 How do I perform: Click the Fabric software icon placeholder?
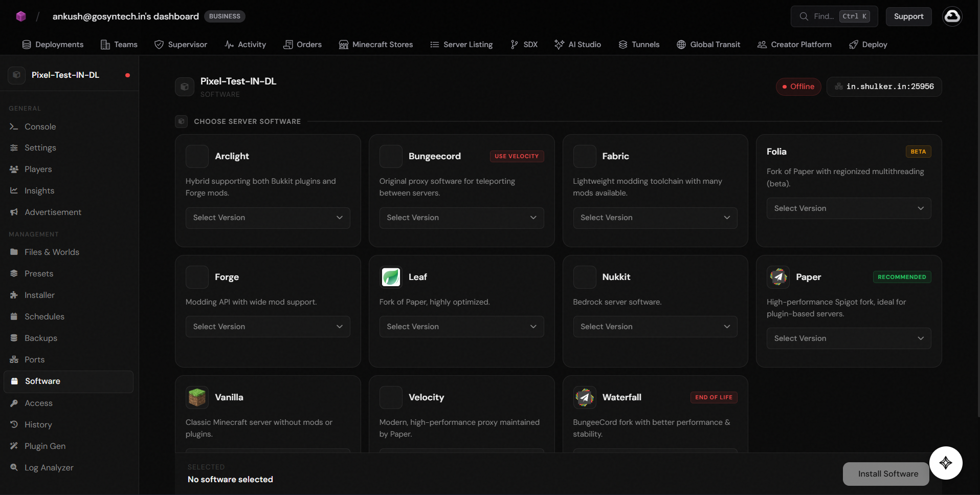click(585, 156)
